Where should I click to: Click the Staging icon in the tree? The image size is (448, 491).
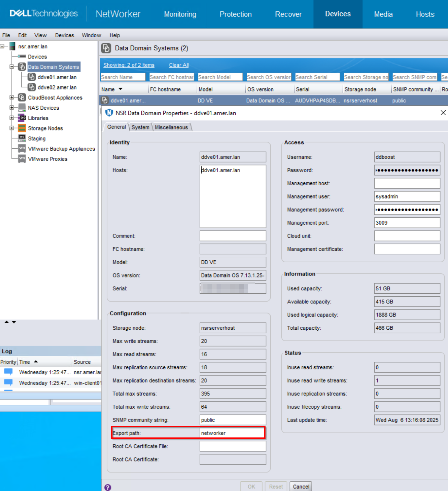pyautogui.click(x=22, y=138)
